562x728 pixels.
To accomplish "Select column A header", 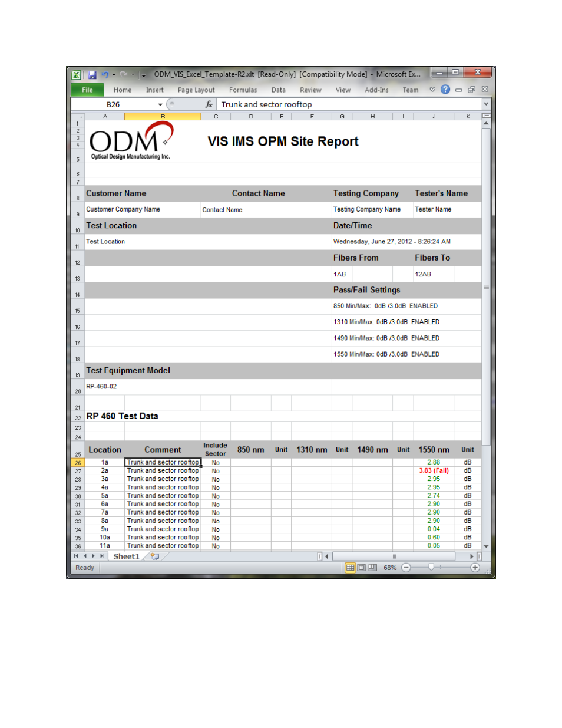I will [105, 117].
